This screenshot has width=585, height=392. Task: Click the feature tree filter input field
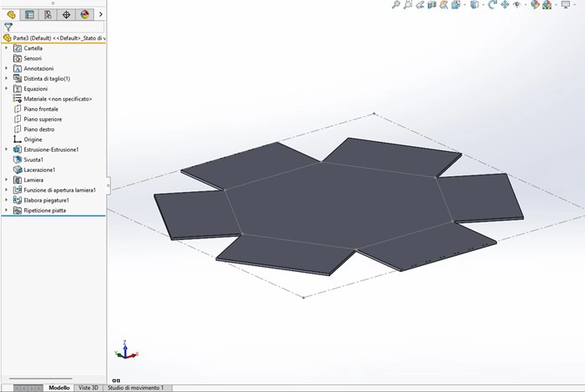(59, 27)
